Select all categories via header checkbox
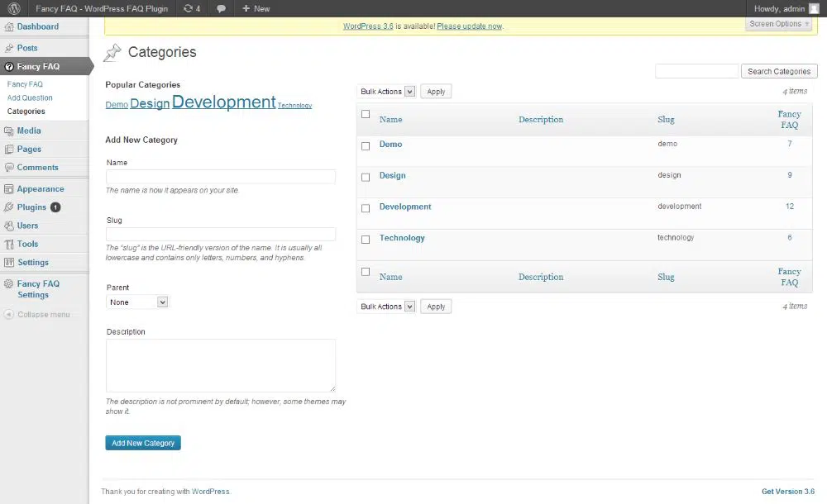This screenshot has height=504, width=827. click(366, 115)
